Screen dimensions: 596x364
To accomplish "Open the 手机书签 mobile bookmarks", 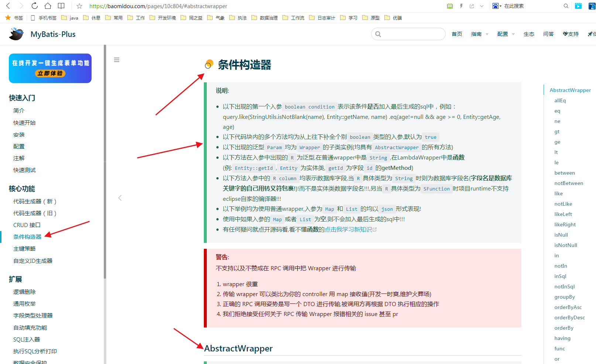I will click(x=44, y=18).
